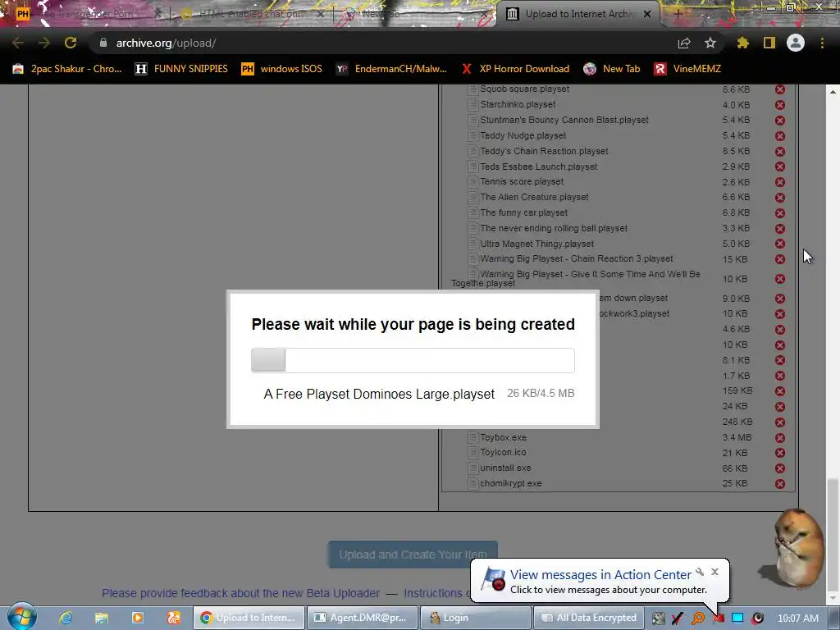Open Windows Explorer from the taskbar
Screen dimensions: 840x630
[101, 618]
